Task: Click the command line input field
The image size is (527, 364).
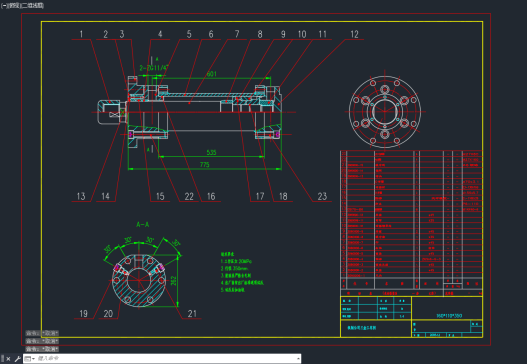Action: 166,359
